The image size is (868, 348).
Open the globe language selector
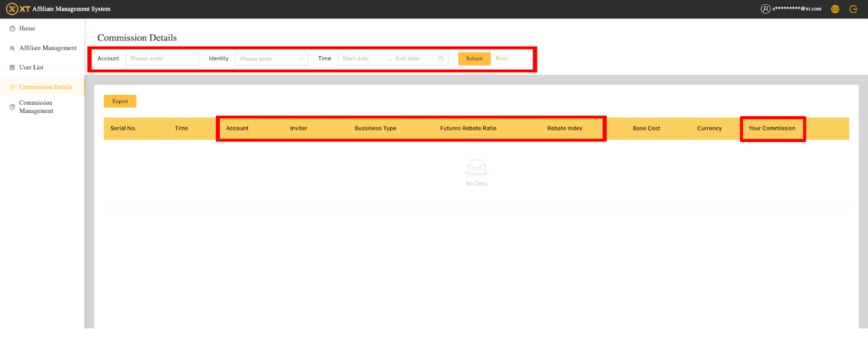click(x=835, y=9)
